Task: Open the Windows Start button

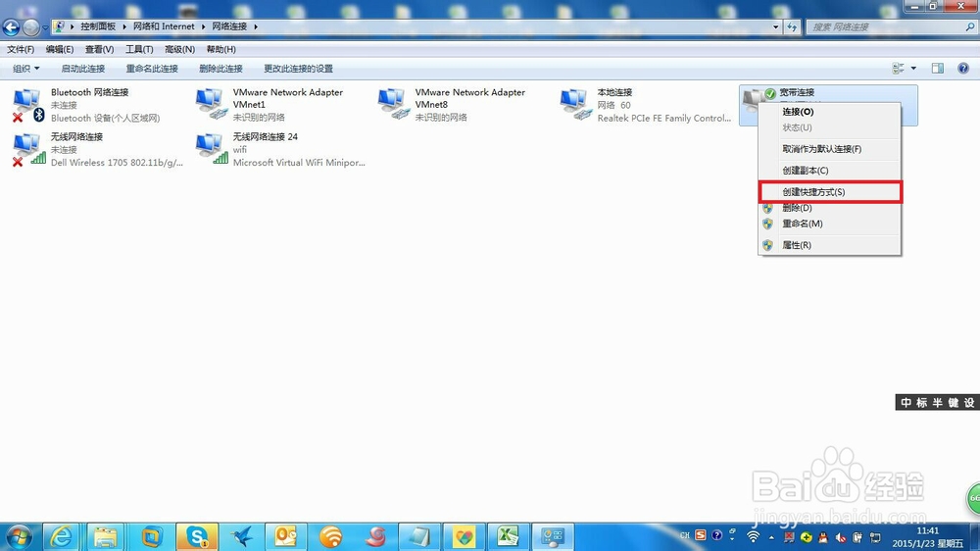Action: pyautogui.click(x=19, y=536)
